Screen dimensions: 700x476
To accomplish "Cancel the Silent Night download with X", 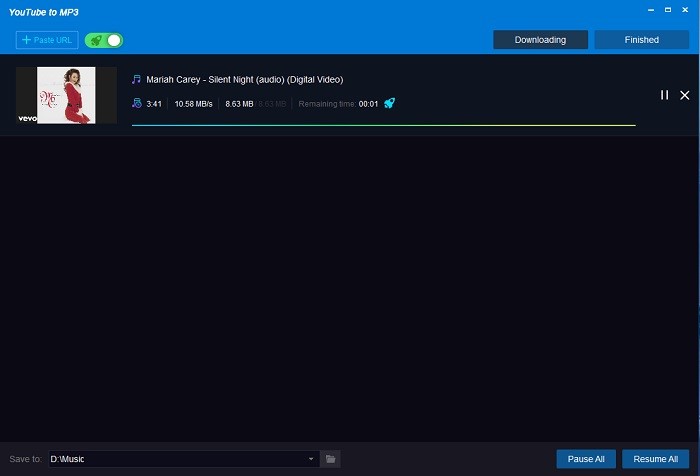I will [x=684, y=95].
